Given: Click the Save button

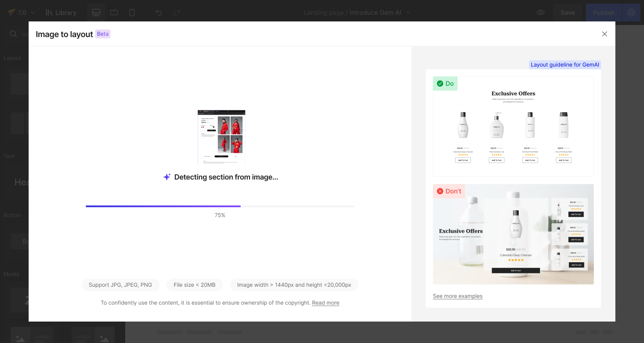Looking at the screenshot, I should point(568,13).
